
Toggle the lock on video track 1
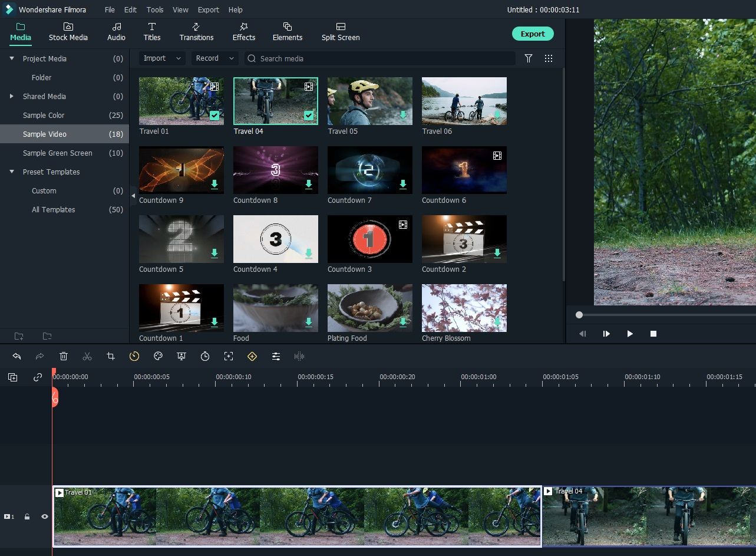click(27, 516)
